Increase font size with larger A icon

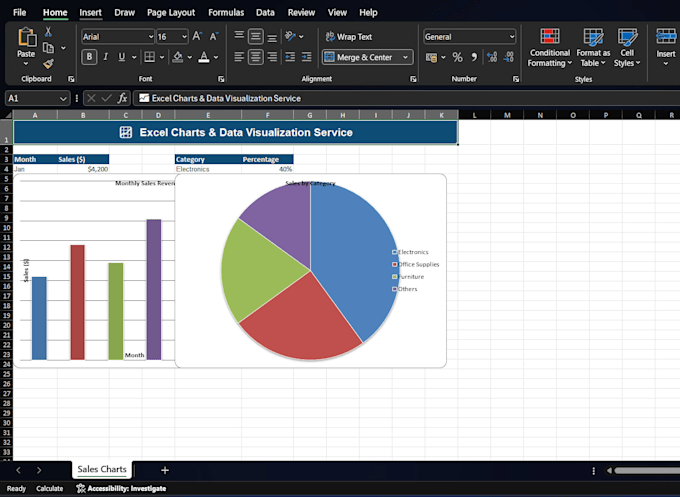(197, 36)
